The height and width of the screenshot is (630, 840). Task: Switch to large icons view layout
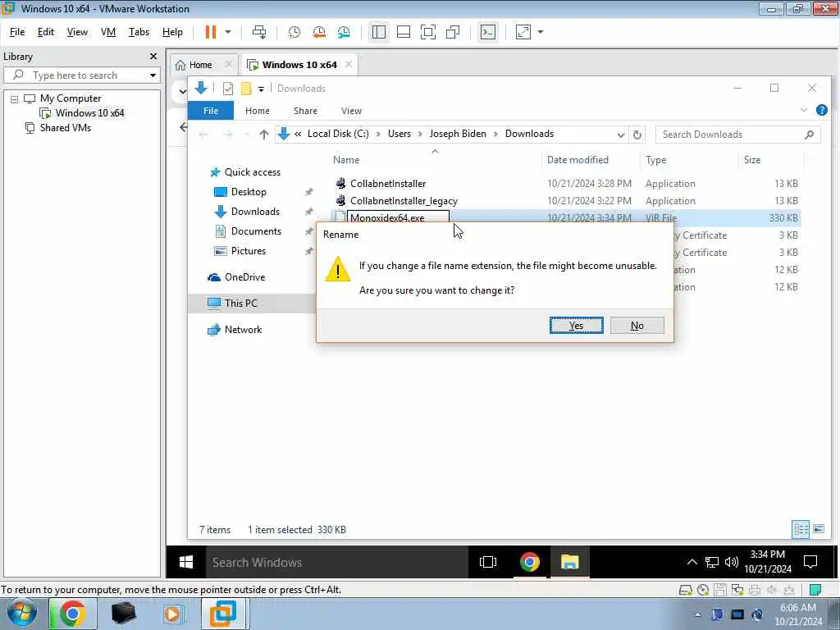click(819, 529)
